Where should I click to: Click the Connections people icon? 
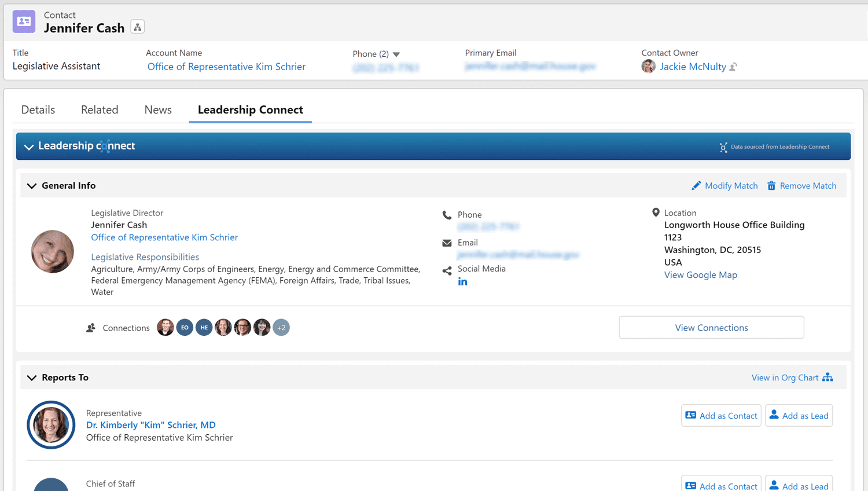pos(91,328)
